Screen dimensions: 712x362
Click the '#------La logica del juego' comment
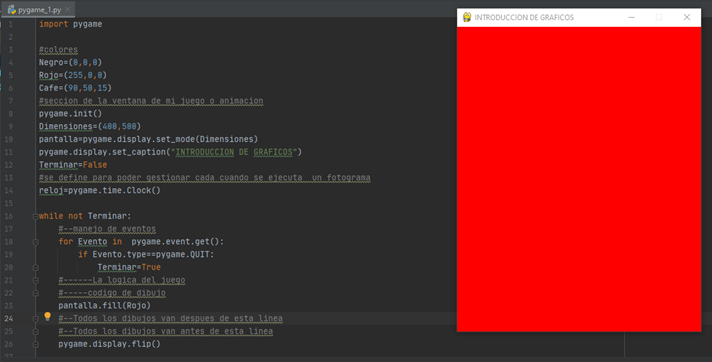tap(122, 280)
